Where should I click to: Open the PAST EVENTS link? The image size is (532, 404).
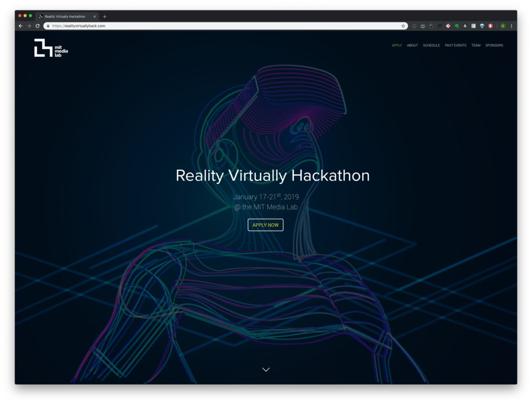point(455,45)
